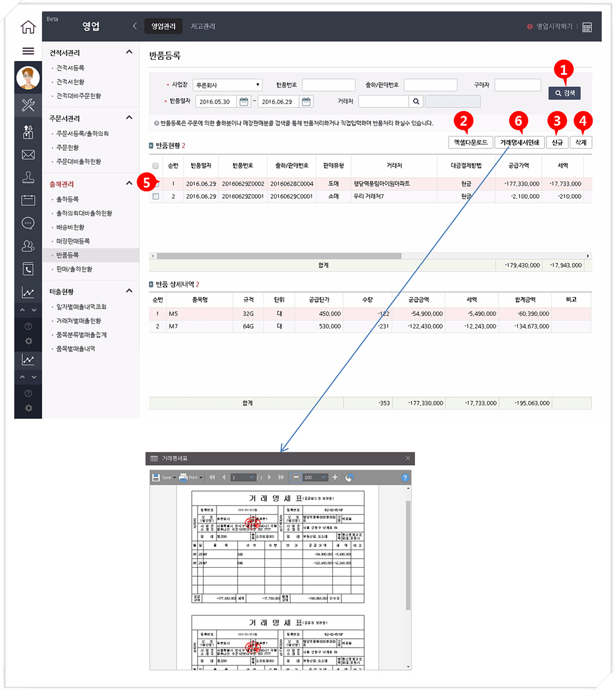Viewport: 616px width, 694px height.
Task: Click the 거래명세서인쇄 button
Action: 519,143
